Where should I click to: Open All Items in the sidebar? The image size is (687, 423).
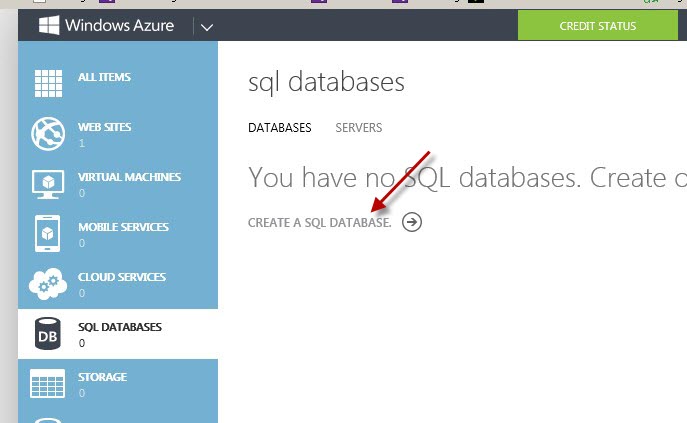coord(104,77)
